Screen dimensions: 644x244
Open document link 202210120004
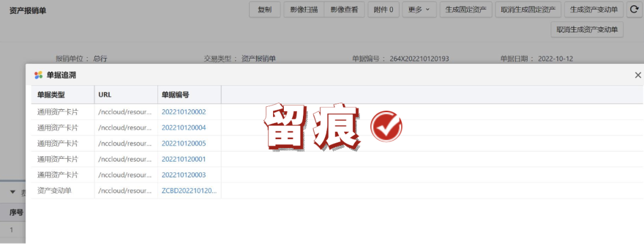pos(184,128)
